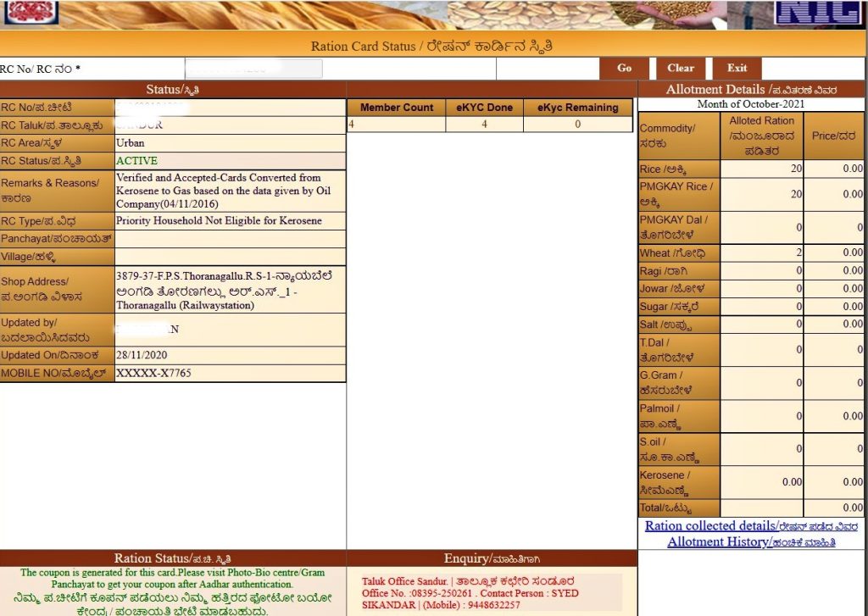Select the eKYC Done column header
The width and height of the screenshot is (868, 616).
click(x=484, y=107)
